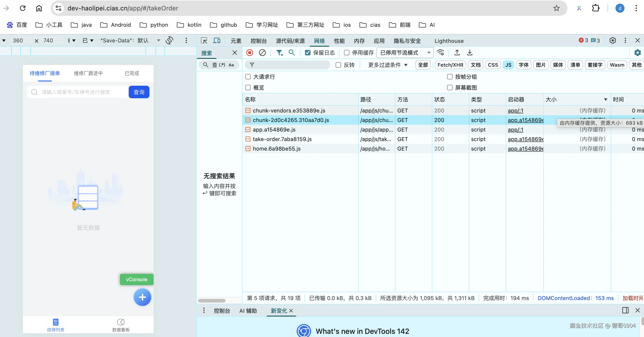The image size is (644, 337).
Task: Bookmark this page with the star
Action: click(556, 8)
